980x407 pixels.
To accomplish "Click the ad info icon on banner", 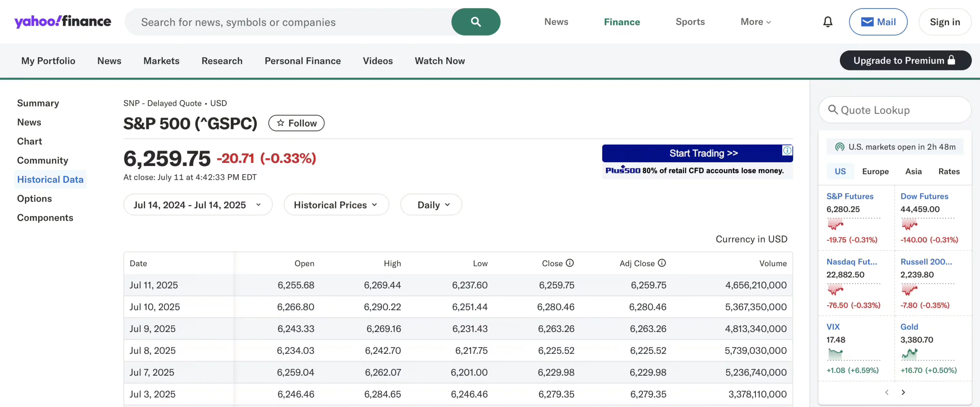I will tap(787, 150).
